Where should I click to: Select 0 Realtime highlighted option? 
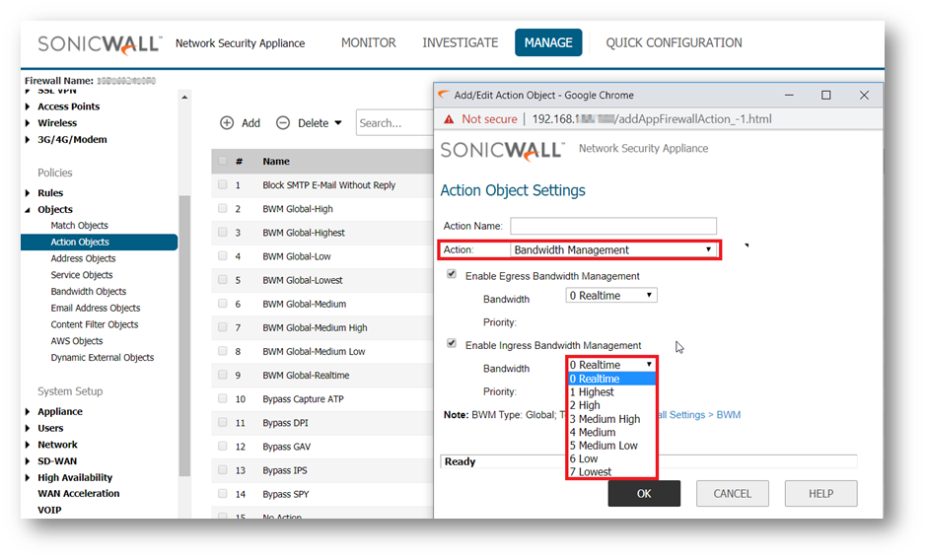click(x=611, y=379)
